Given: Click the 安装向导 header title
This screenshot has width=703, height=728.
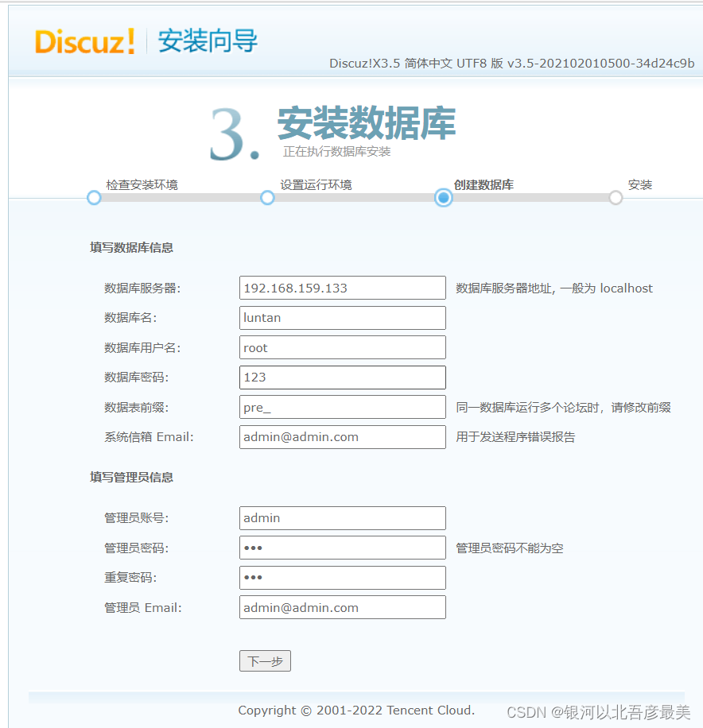Looking at the screenshot, I should click(208, 41).
